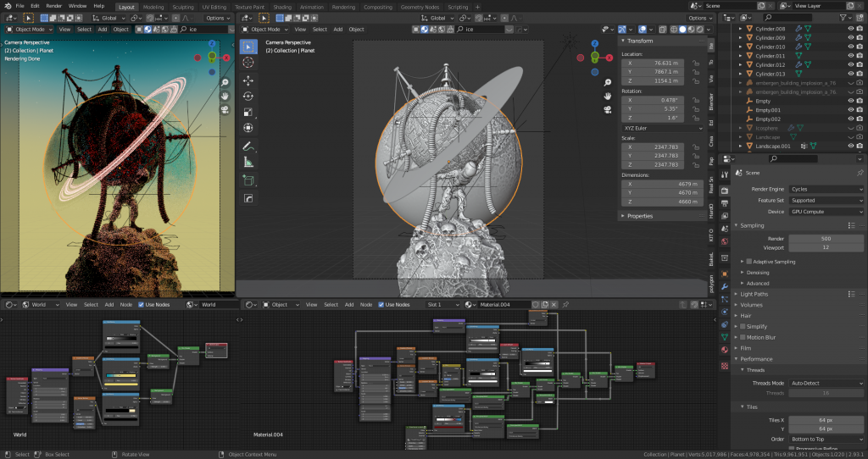
Task: Toggle camera view icon in center viewport
Action: pos(607,109)
